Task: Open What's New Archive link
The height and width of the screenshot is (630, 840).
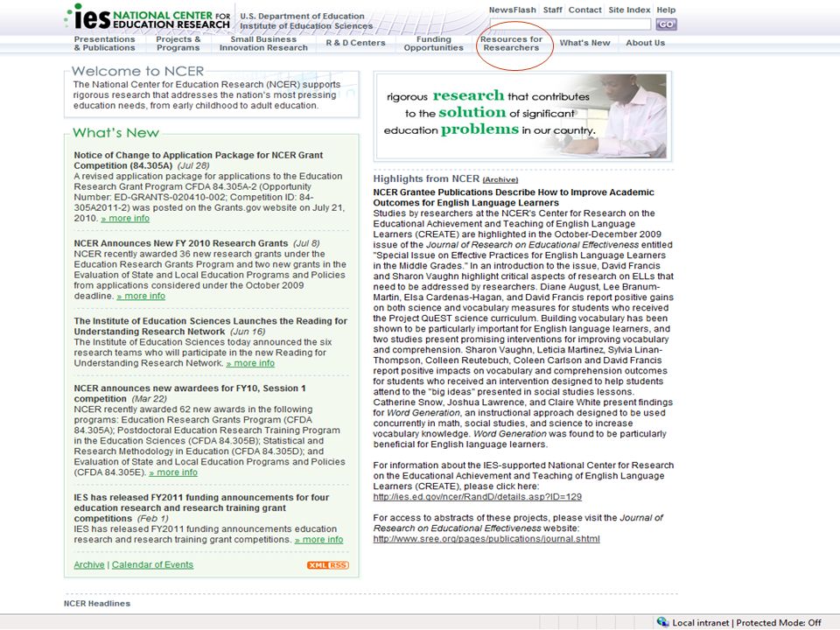Action: 89,564
